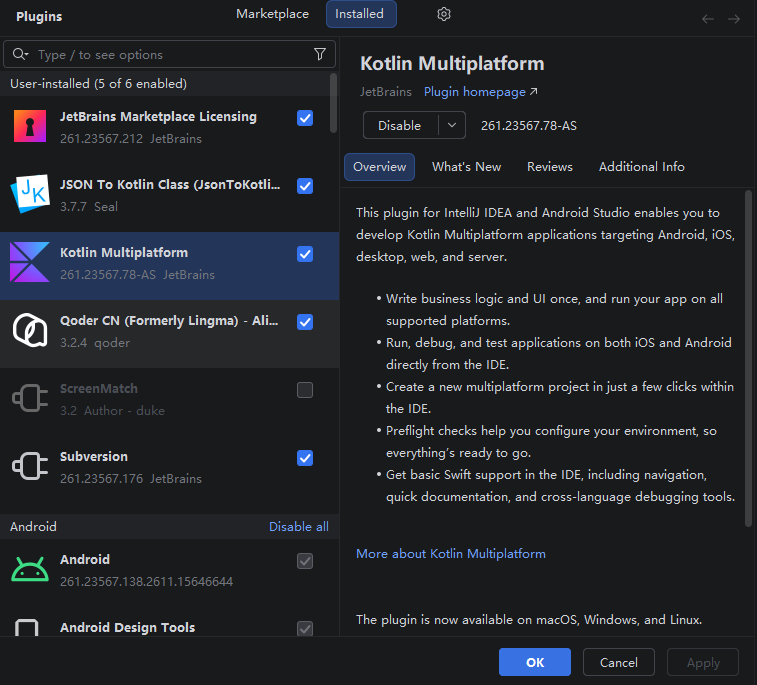Image resolution: width=757 pixels, height=685 pixels.
Task: Click the plugin list vertical scrollbar
Action: [333, 102]
